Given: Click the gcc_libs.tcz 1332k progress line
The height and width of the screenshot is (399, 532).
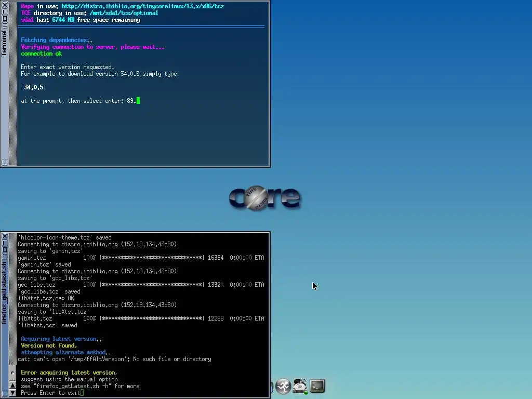Looking at the screenshot, I should point(141,285).
